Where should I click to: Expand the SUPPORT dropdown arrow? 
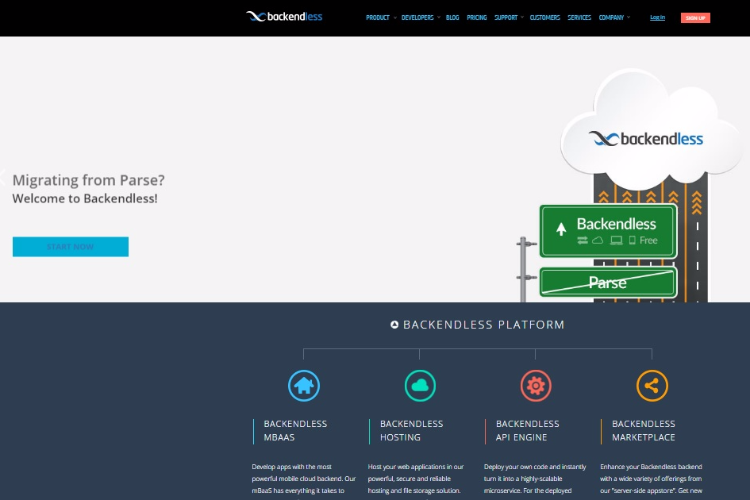522,18
